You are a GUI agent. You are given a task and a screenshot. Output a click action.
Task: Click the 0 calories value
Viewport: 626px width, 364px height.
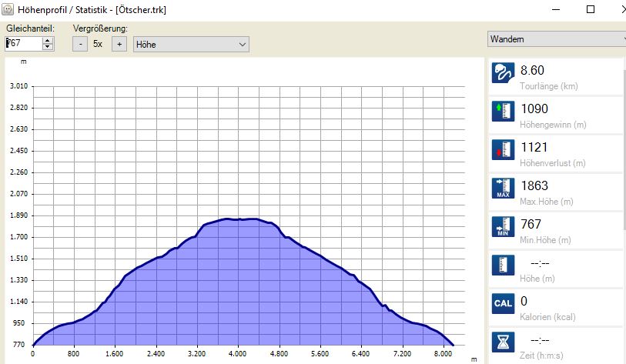click(x=524, y=301)
